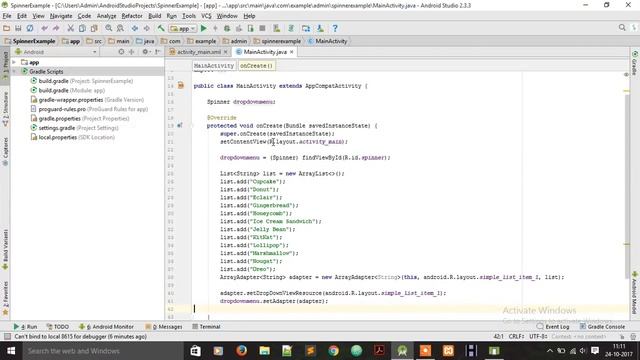Close the MainActivity.java tab
This screenshot has height=360, width=640.
291,52
